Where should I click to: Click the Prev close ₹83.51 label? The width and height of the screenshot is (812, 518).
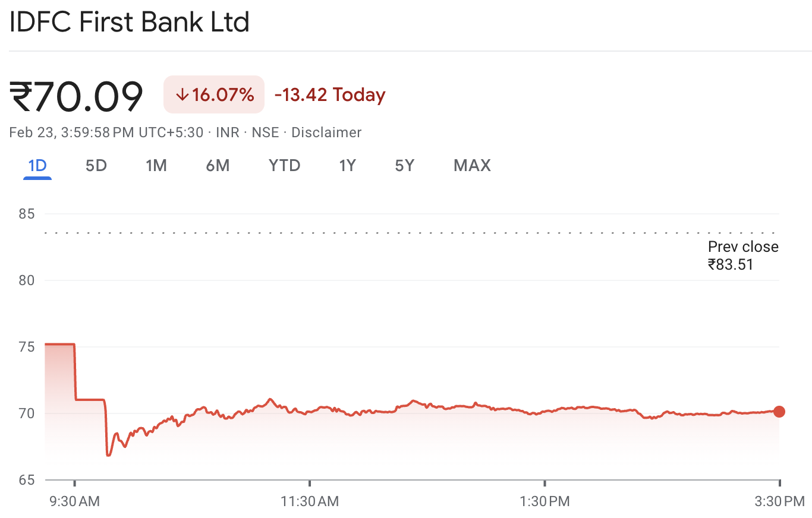pyautogui.click(x=742, y=255)
